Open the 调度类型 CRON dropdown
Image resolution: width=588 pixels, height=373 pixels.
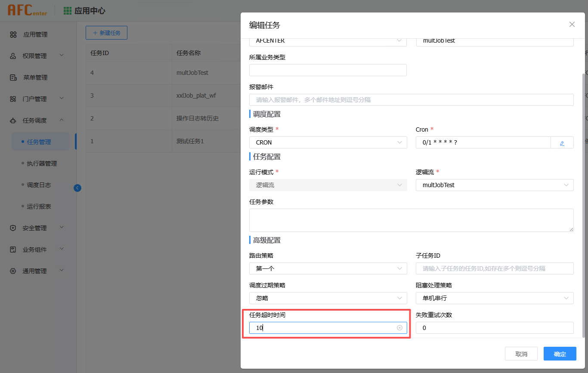click(x=328, y=142)
